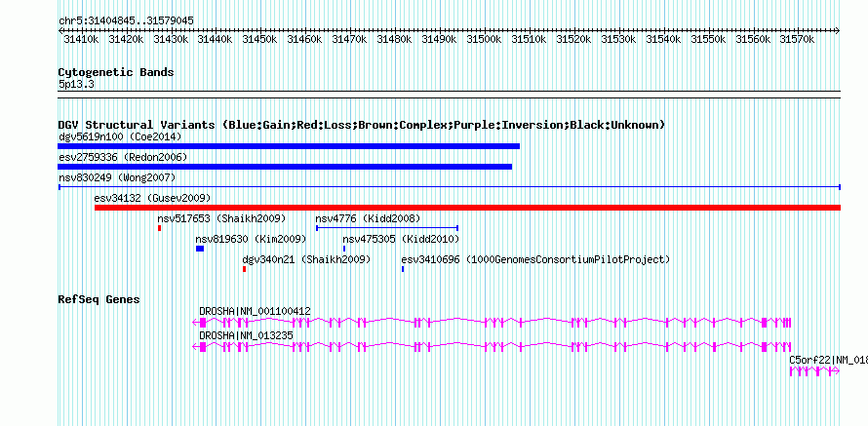The height and width of the screenshot is (426, 868).
Task: Open the nsv475305 (Kidd2010) label
Action: coord(401,239)
